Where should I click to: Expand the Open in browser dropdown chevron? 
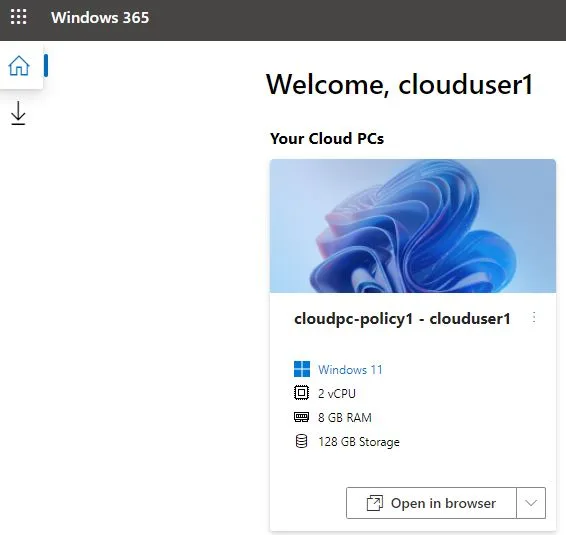(x=531, y=503)
